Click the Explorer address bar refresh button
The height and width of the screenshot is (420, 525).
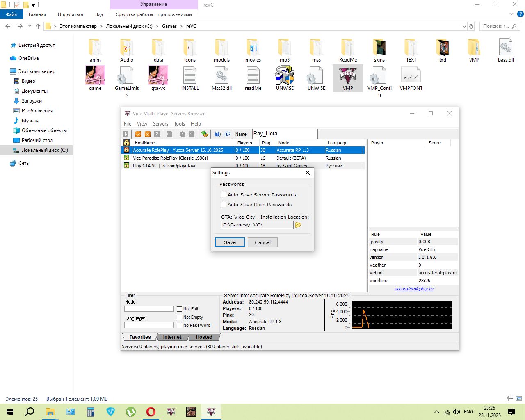click(x=471, y=26)
